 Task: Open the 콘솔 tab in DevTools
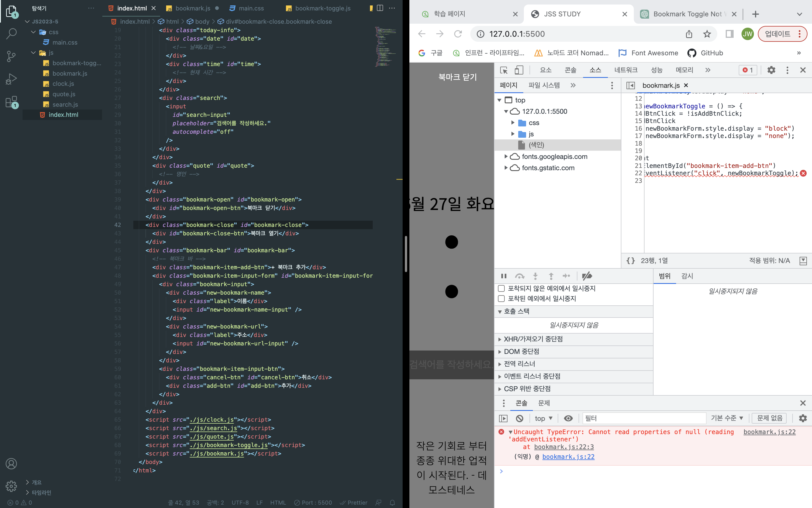(570, 70)
